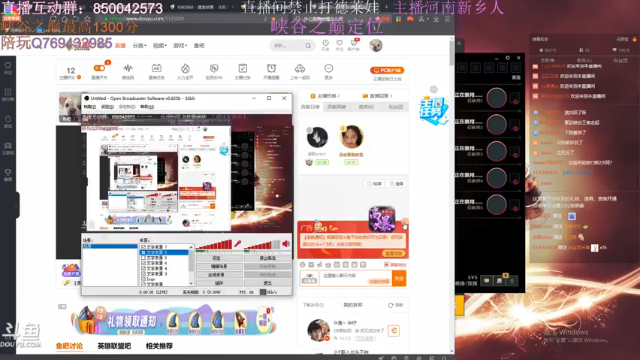Image resolution: width=640 pixels, height=360 pixels.
Task: Open the user avatar in Douyu header
Action: (x=376, y=45)
